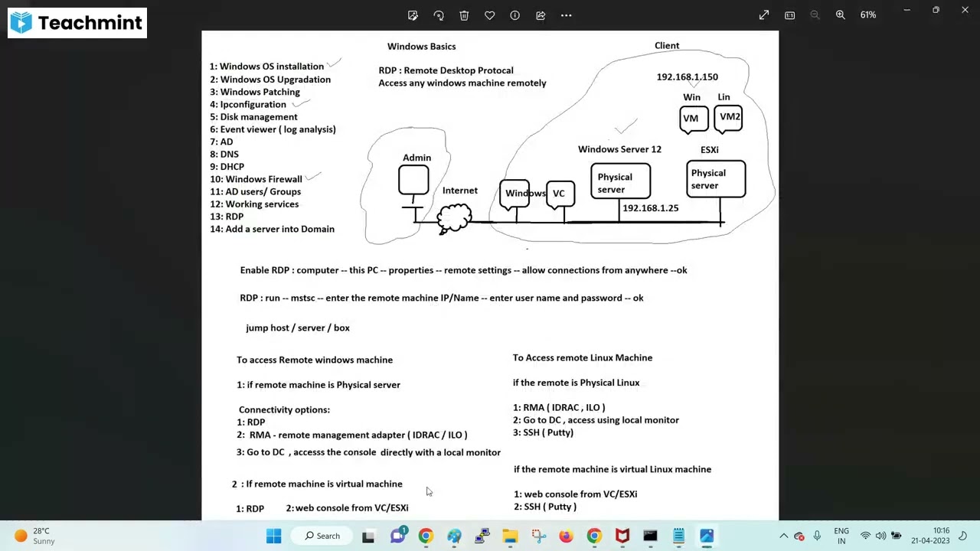Screen dimensions: 980x551
Task: Click the taskbar Search box
Action: (x=322, y=536)
